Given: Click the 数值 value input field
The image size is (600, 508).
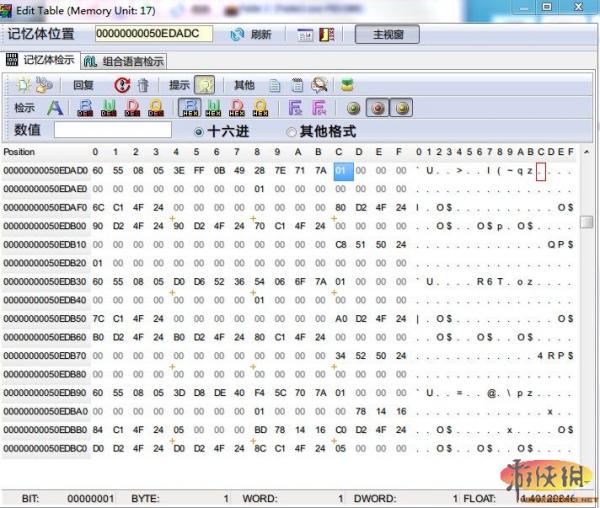Looking at the screenshot, I should pyautogui.click(x=113, y=130).
